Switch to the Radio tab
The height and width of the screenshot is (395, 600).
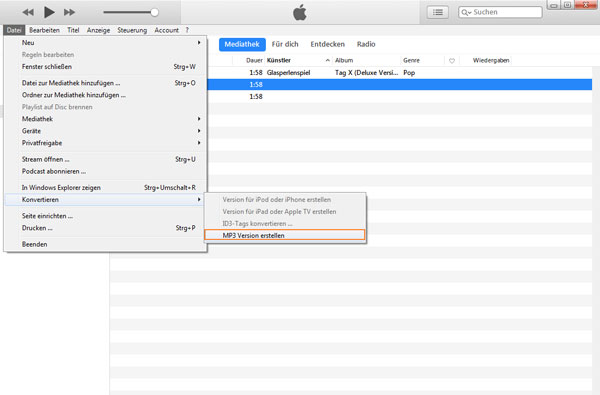pos(366,44)
